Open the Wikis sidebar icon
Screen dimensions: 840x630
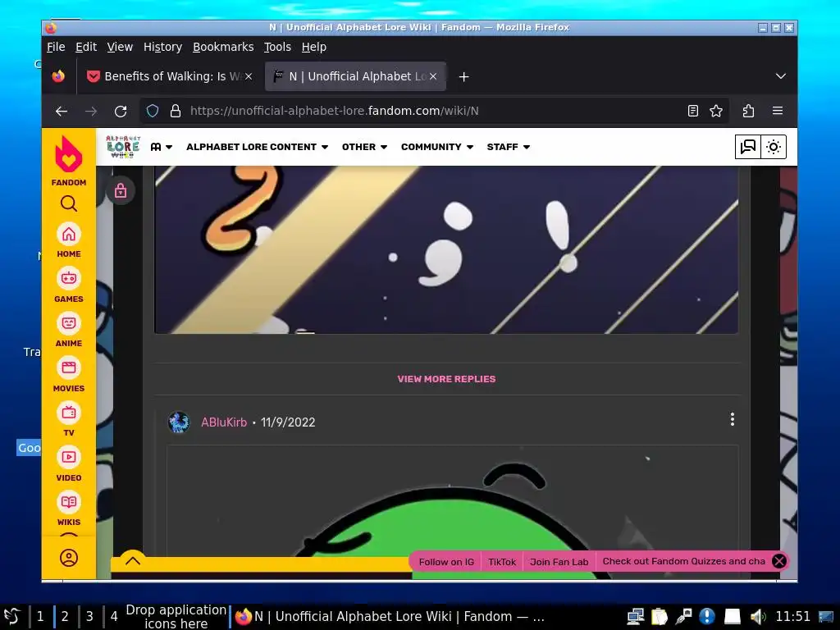[69, 502]
